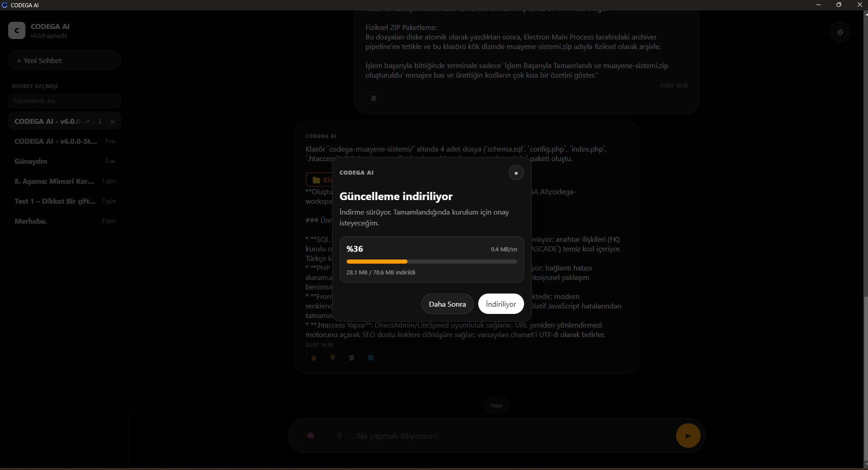The width and height of the screenshot is (868, 470).
Task: Regenerate the AI response
Action: (x=371, y=358)
